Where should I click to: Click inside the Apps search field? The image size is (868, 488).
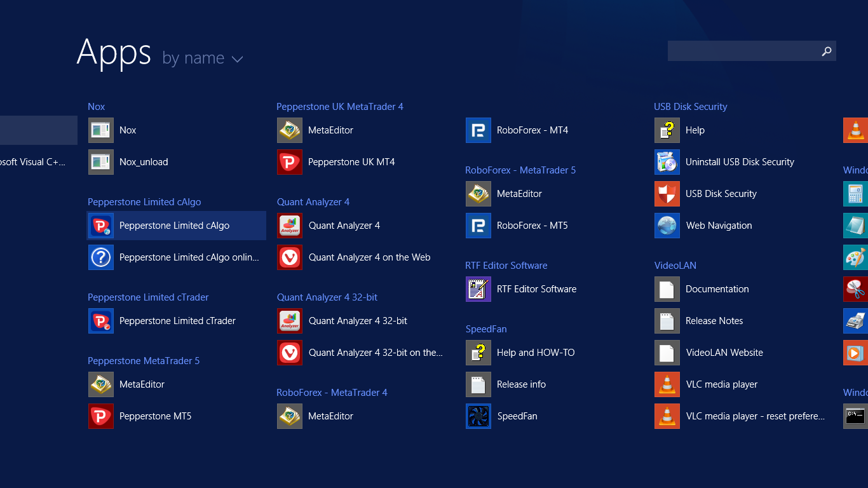click(742, 51)
